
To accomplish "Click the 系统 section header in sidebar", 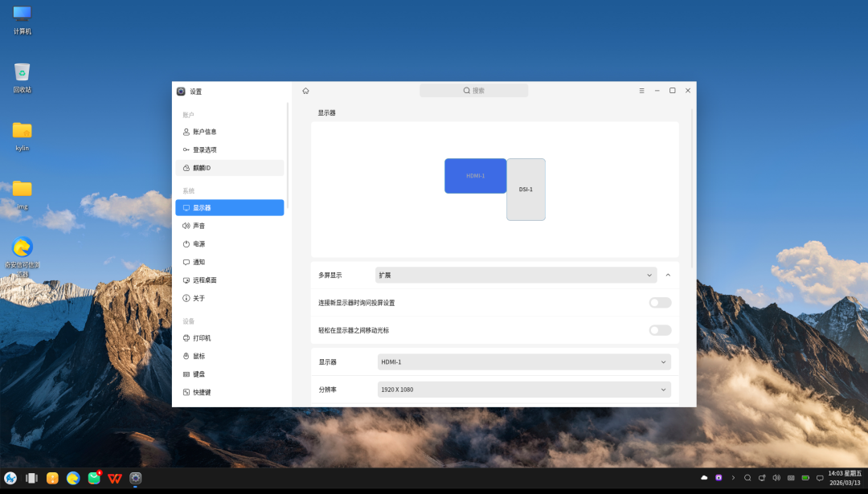I will 189,191.
